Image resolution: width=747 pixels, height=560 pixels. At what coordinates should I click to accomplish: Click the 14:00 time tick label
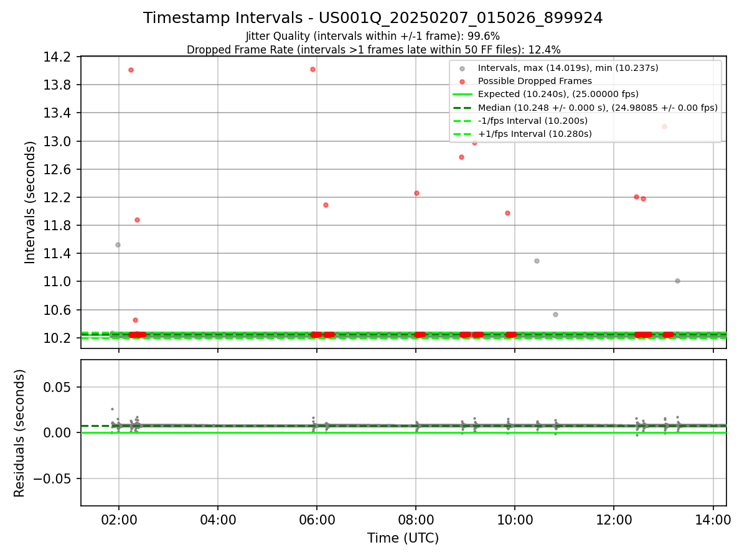click(x=713, y=520)
